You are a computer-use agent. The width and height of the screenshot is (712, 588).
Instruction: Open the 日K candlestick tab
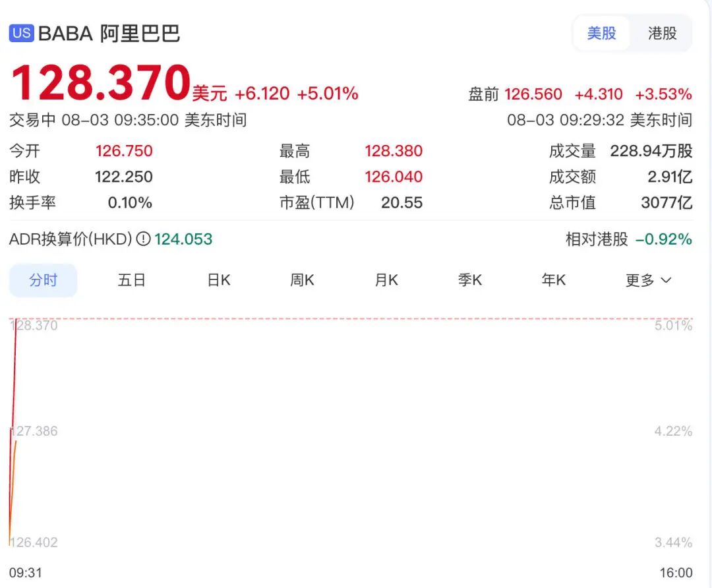[x=219, y=280]
